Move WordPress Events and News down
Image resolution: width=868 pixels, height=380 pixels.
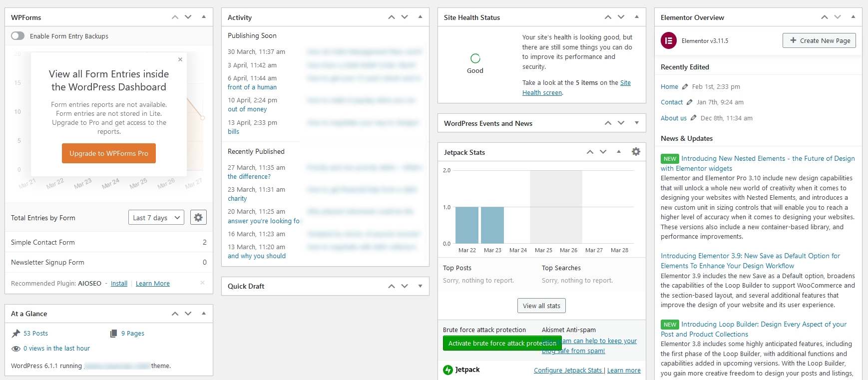tap(621, 123)
